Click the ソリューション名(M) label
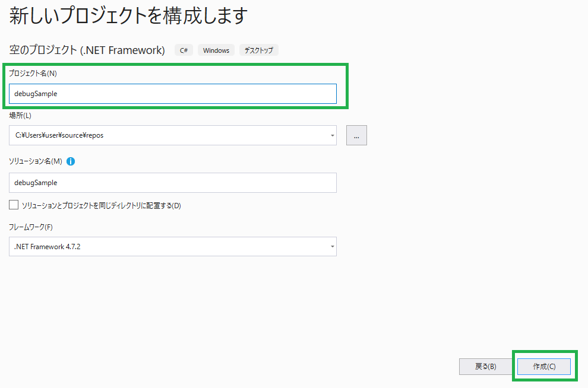Screen dimensions: 588x388 pyautogui.click(x=36, y=161)
